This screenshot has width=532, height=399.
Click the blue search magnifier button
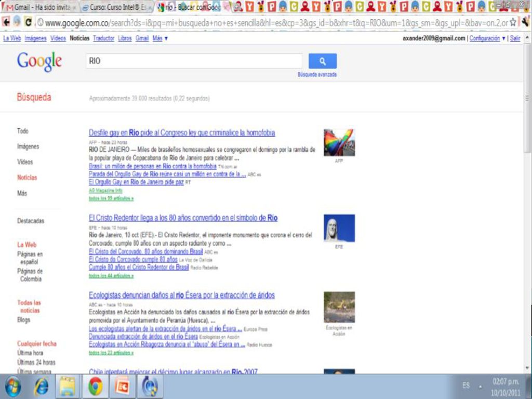tap(322, 61)
